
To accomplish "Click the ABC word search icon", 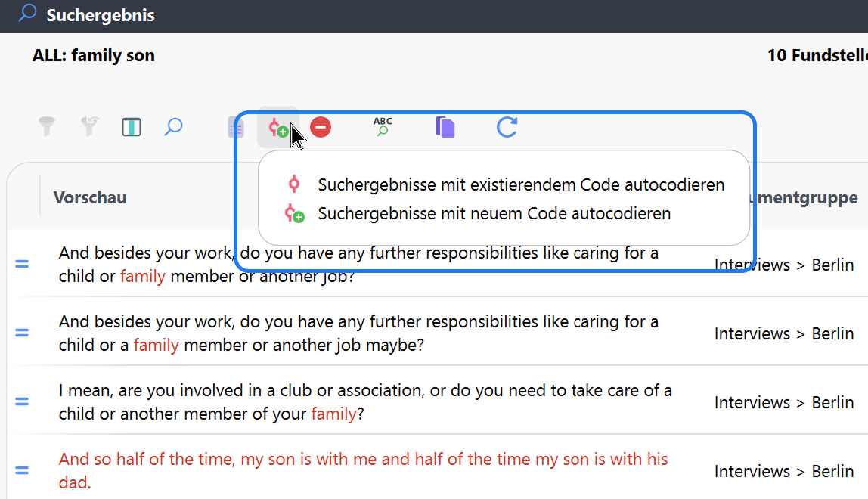I will pos(383,127).
